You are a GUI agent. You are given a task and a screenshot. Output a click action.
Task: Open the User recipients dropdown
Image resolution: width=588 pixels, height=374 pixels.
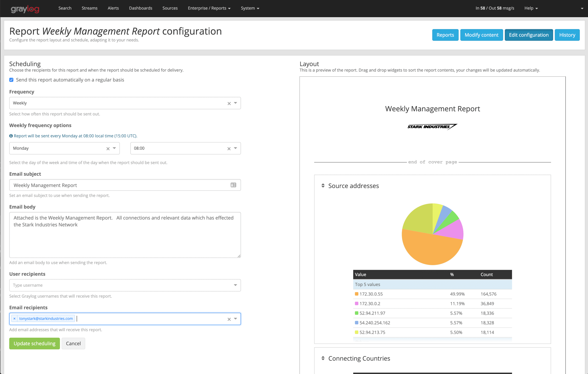point(235,285)
